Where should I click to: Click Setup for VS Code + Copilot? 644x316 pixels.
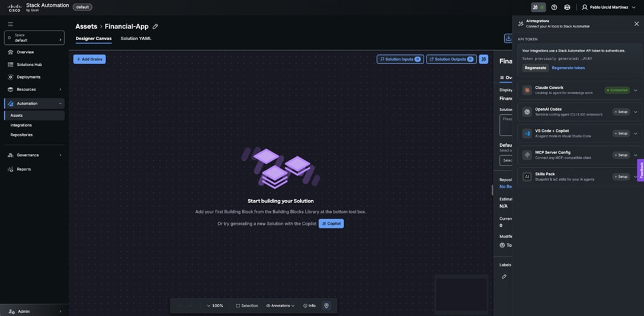tap(621, 133)
